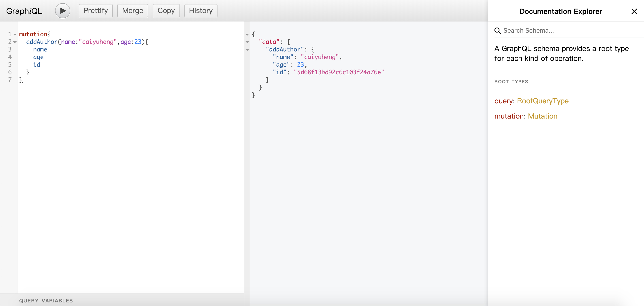Viewport: 644px width, 306px height.
Task: Collapse the "addAuthor" object in the response
Action: 247,50
